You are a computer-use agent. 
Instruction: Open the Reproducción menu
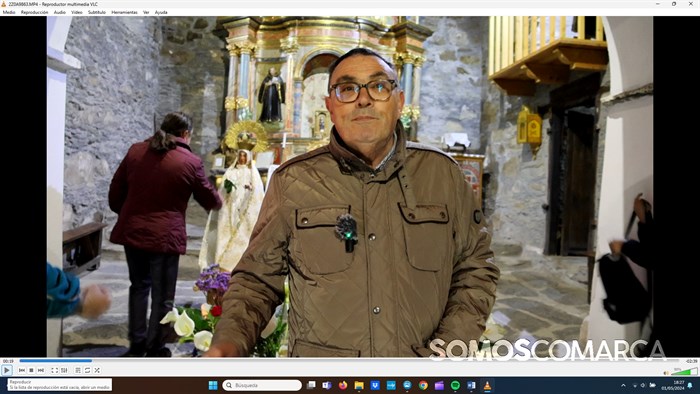click(x=34, y=12)
